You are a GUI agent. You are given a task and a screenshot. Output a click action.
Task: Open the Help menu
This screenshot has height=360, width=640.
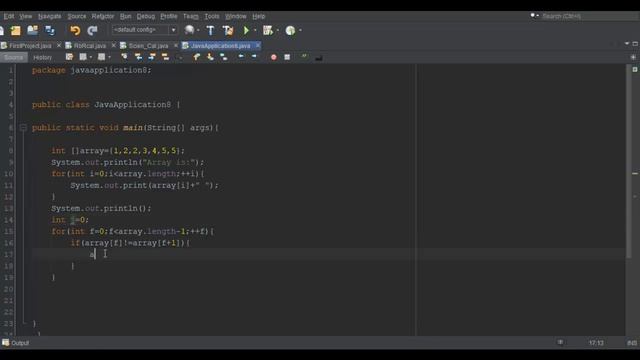point(259,16)
